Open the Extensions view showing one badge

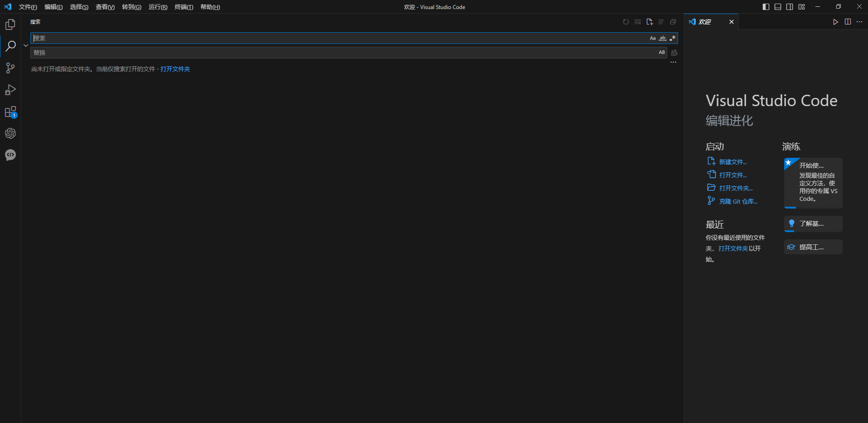[10, 112]
